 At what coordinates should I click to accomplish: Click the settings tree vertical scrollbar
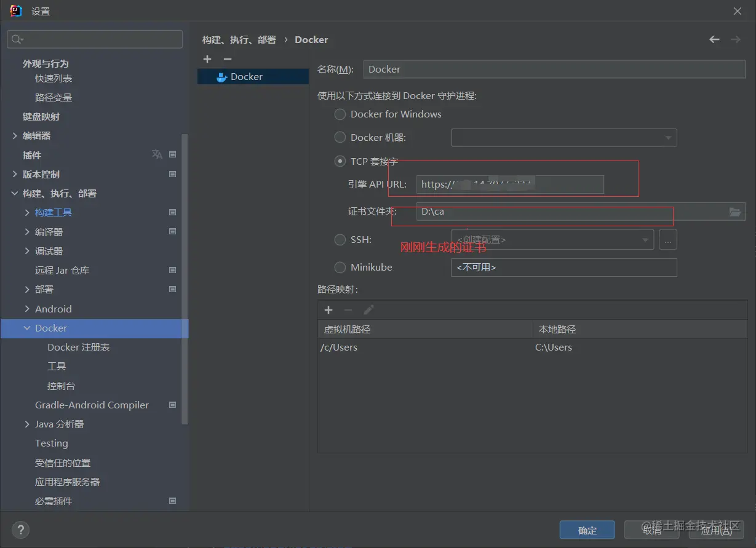tap(185, 279)
